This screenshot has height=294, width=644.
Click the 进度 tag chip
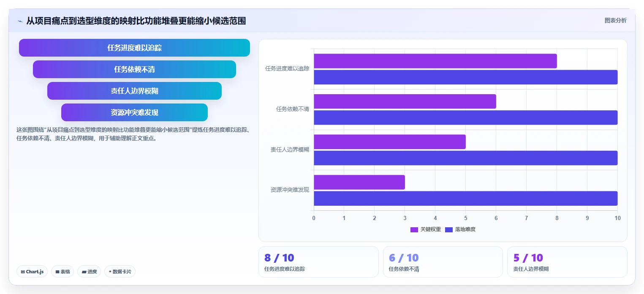[x=89, y=272]
